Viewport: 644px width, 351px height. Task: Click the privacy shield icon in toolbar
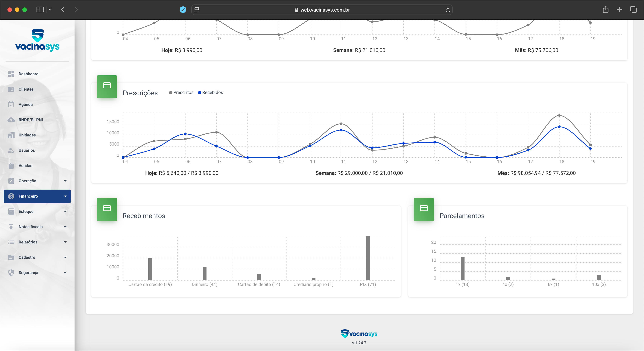tap(183, 10)
